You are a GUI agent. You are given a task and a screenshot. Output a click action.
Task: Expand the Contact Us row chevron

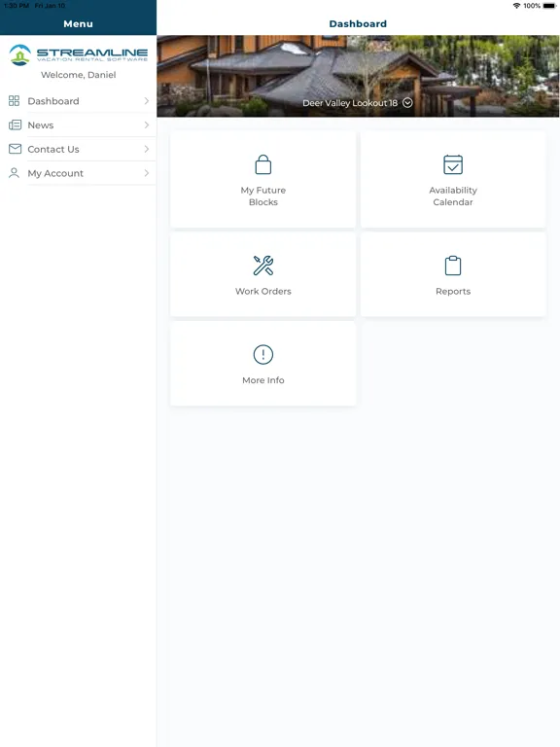(x=146, y=149)
